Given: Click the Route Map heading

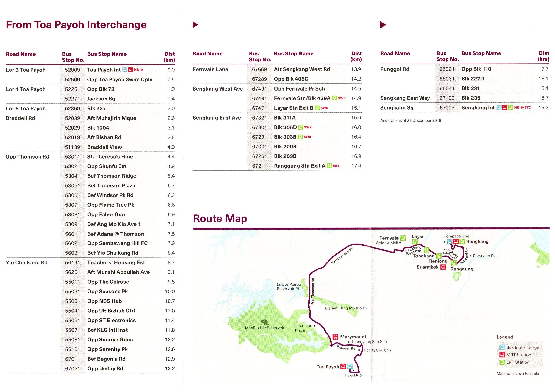Looking at the screenshot, I should (x=220, y=218).
